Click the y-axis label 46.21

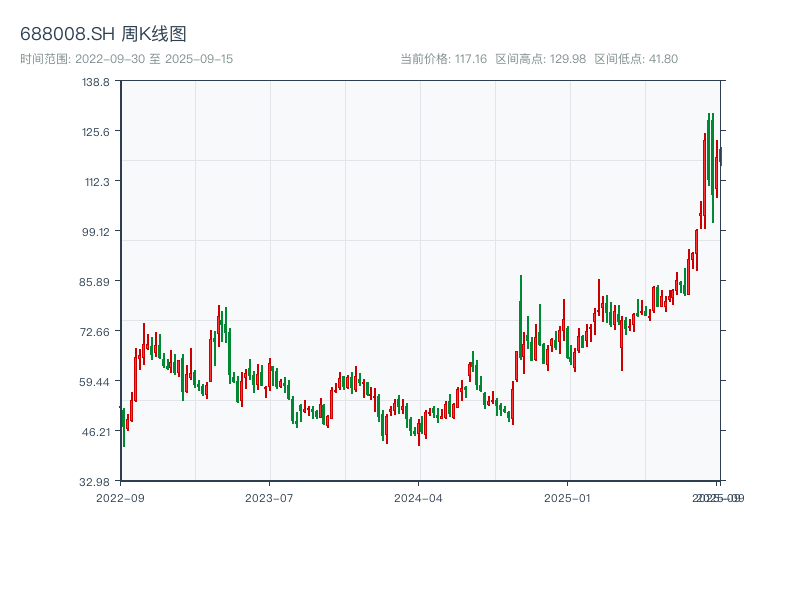96,432
